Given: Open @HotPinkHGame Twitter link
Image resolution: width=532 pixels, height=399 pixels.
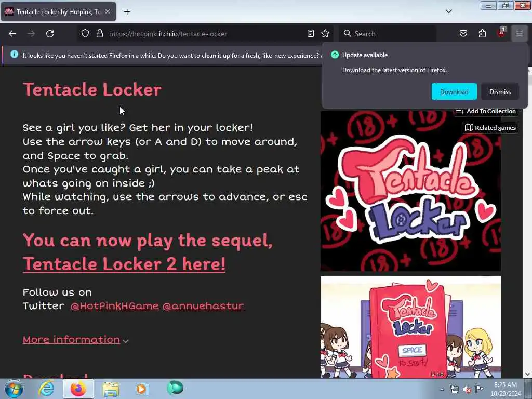Looking at the screenshot, I should coord(114,306).
